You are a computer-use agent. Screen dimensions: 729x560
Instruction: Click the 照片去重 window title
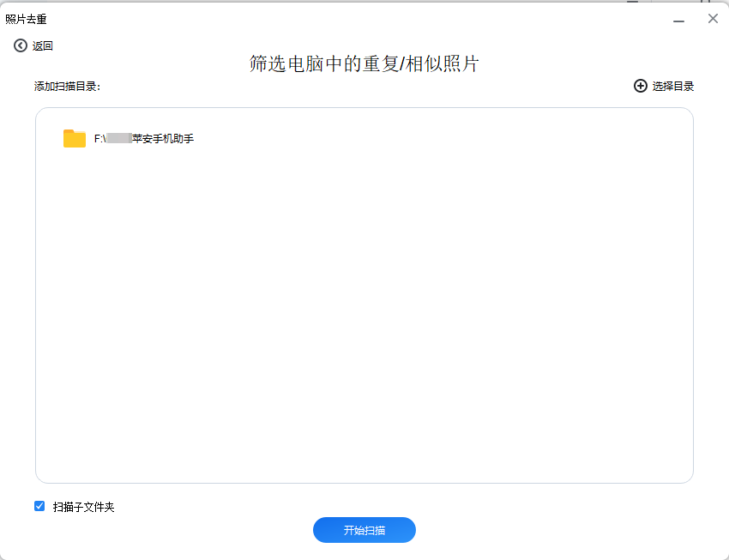pos(27,18)
